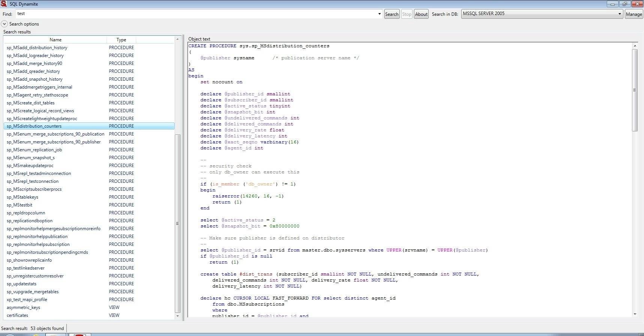Select highlighted sp_MSdistribution_counters row
The width and height of the screenshot is (644, 336).
(x=89, y=126)
